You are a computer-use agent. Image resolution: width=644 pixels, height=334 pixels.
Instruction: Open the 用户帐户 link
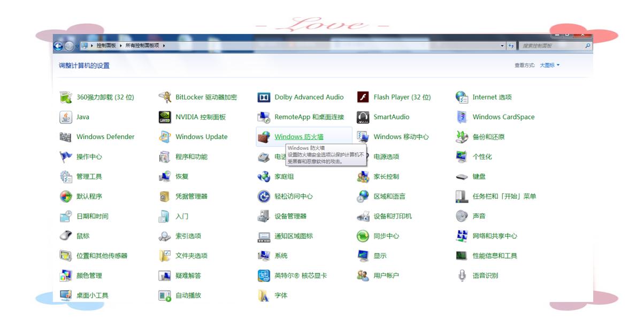click(386, 275)
